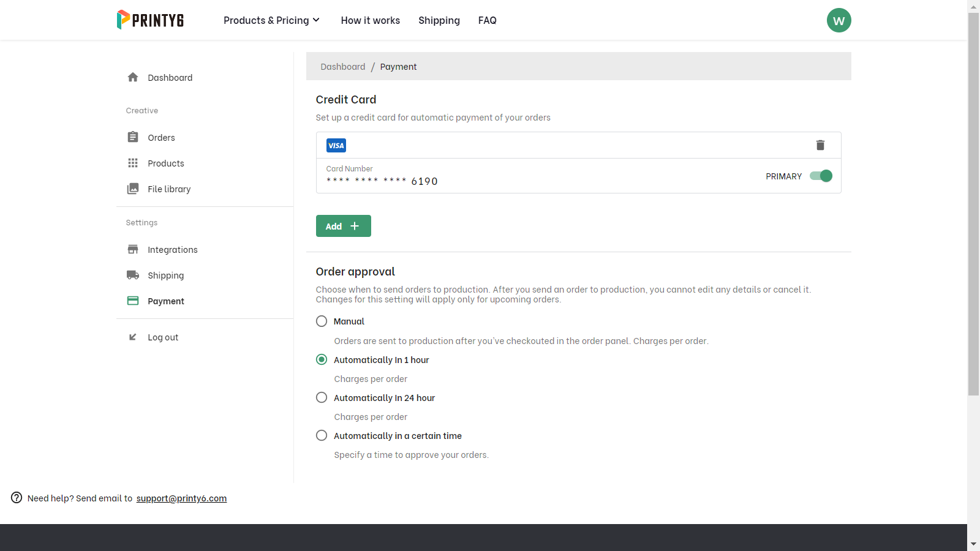Toggle the PRIMARY card switch
This screenshot has height=551, width=980.
click(x=821, y=176)
